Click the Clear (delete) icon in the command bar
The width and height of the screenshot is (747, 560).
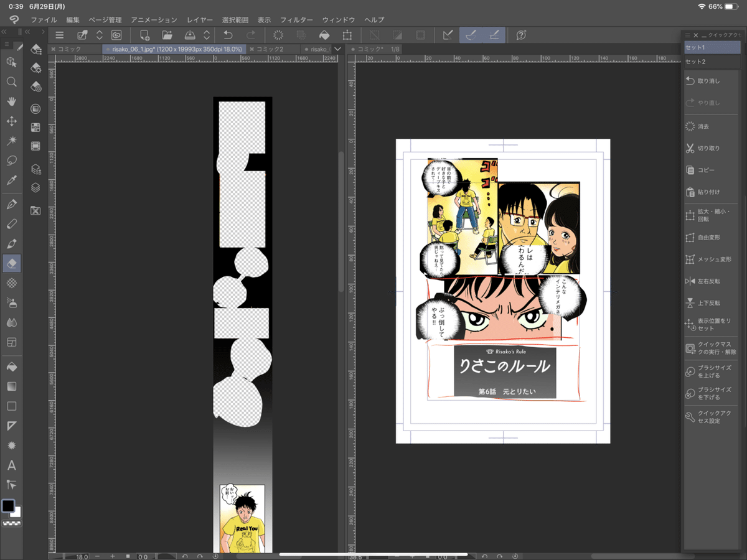pos(278,35)
